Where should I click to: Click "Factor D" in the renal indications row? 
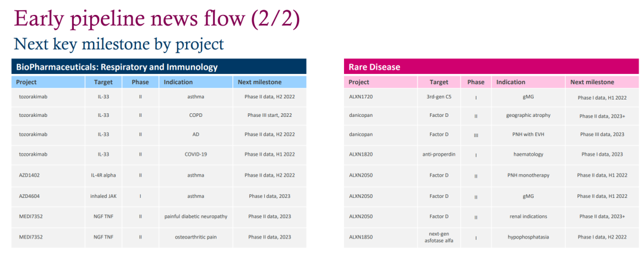(x=439, y=216)
